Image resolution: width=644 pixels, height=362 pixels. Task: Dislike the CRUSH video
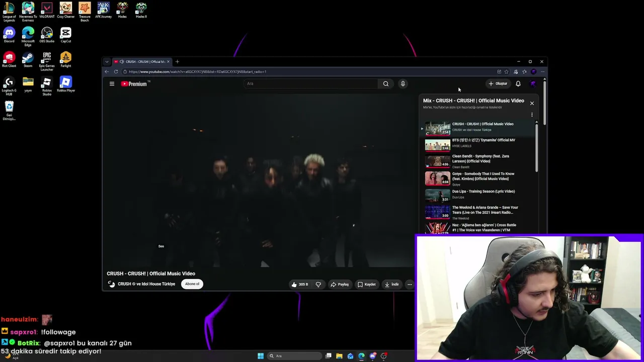click(318, 285)
